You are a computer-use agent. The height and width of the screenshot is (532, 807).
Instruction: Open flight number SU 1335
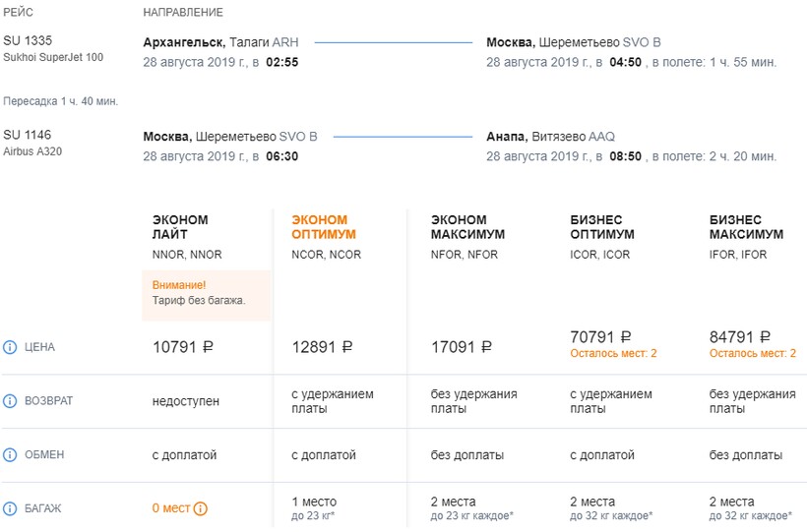28,40
